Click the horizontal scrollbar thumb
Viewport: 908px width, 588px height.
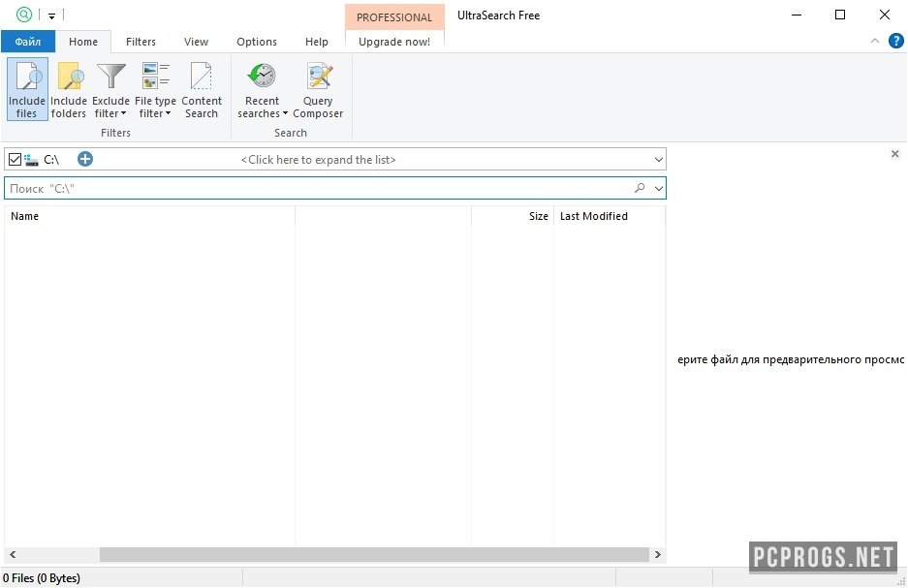pos(374,554)
